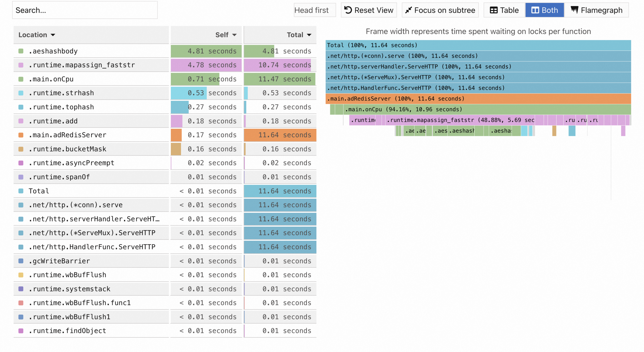Click the .net/http.HandlerFunc.ServeHTTP flamegraph frame
Viewport: 644px width, 352px height.
tap(478, 88)
